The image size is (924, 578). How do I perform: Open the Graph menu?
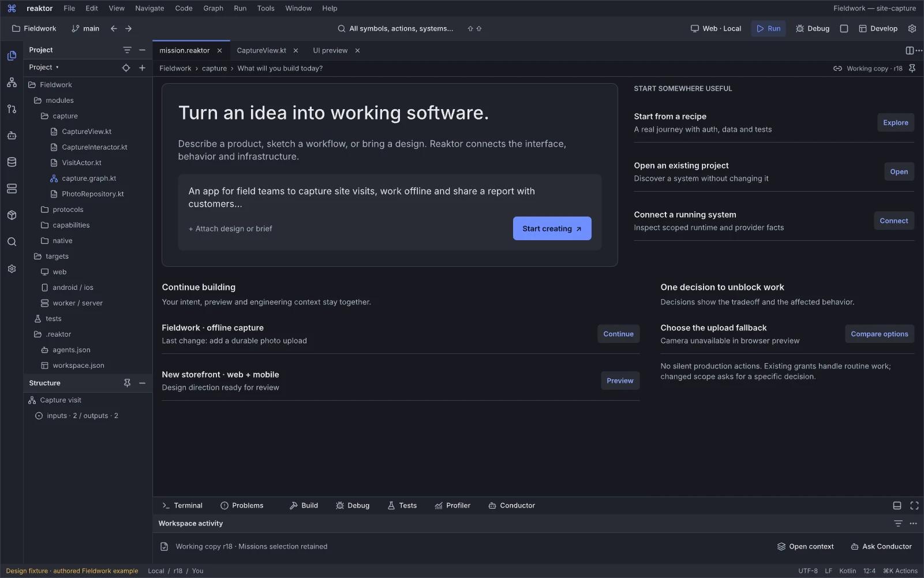[213, 8]
